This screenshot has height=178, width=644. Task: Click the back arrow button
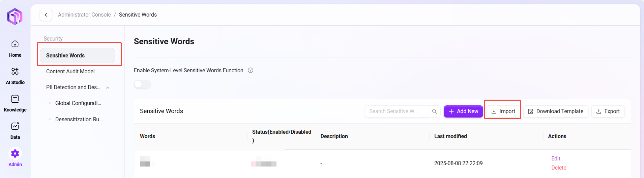46,15
